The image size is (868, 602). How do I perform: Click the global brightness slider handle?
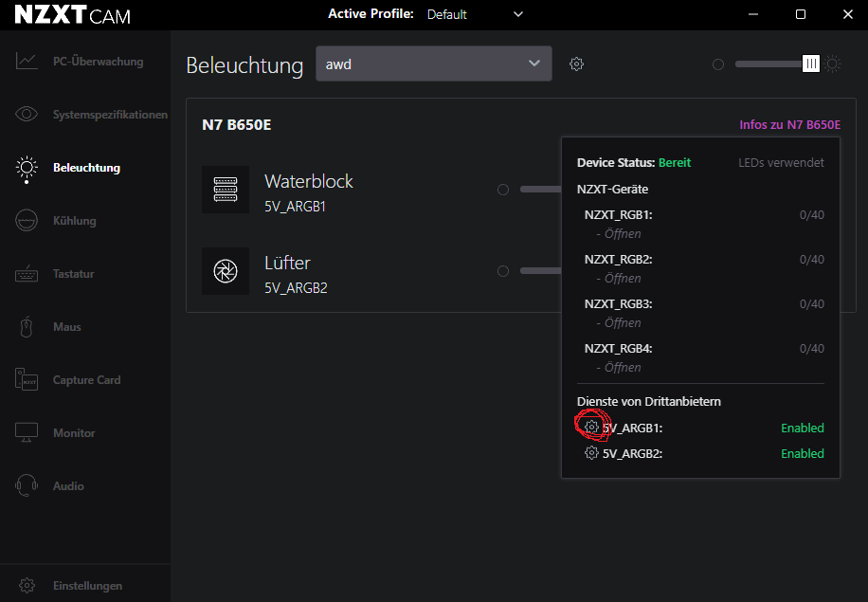[810, 64]
